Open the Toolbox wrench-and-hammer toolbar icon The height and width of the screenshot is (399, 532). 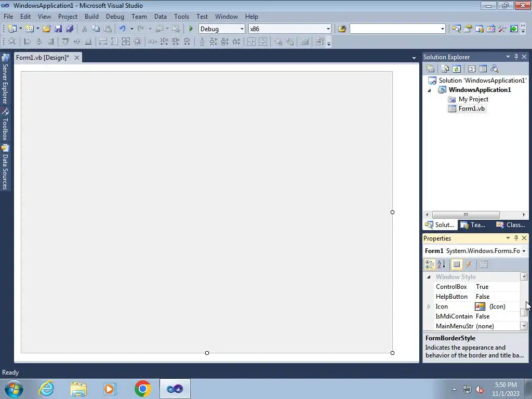[502, 29]
